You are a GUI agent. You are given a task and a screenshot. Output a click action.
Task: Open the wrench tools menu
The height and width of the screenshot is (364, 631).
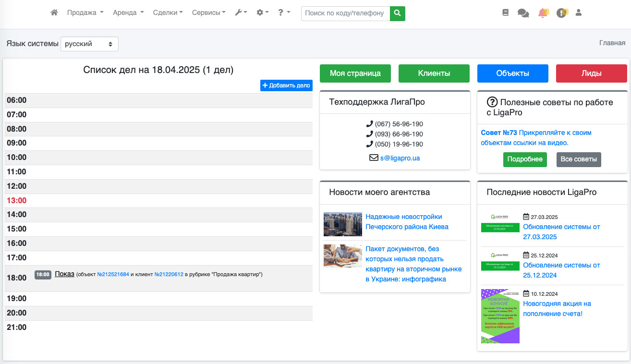[x=241, y=13]
